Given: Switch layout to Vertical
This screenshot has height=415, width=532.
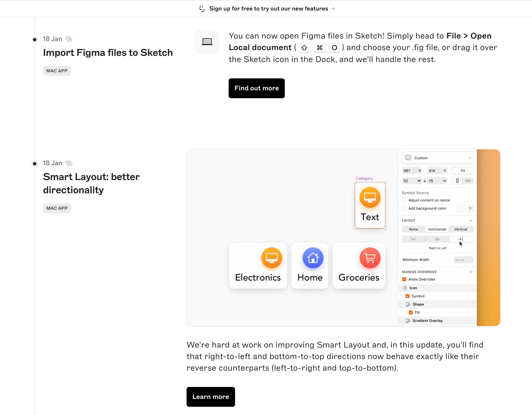Looking at the screenshot, I should pyautogui.click(x=460, y=229).
